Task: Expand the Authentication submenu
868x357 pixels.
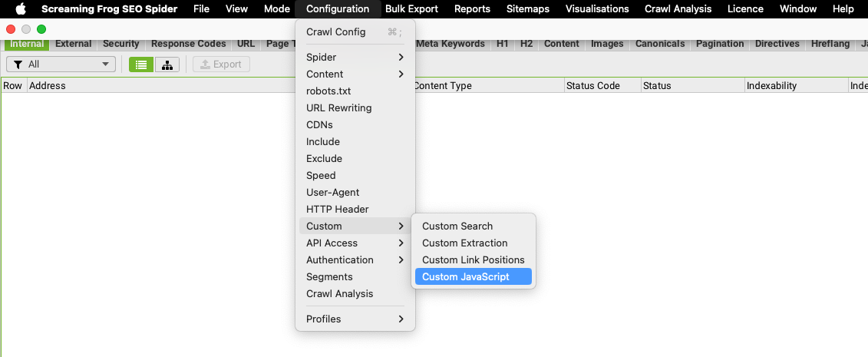Action: (x=355, y=259)
